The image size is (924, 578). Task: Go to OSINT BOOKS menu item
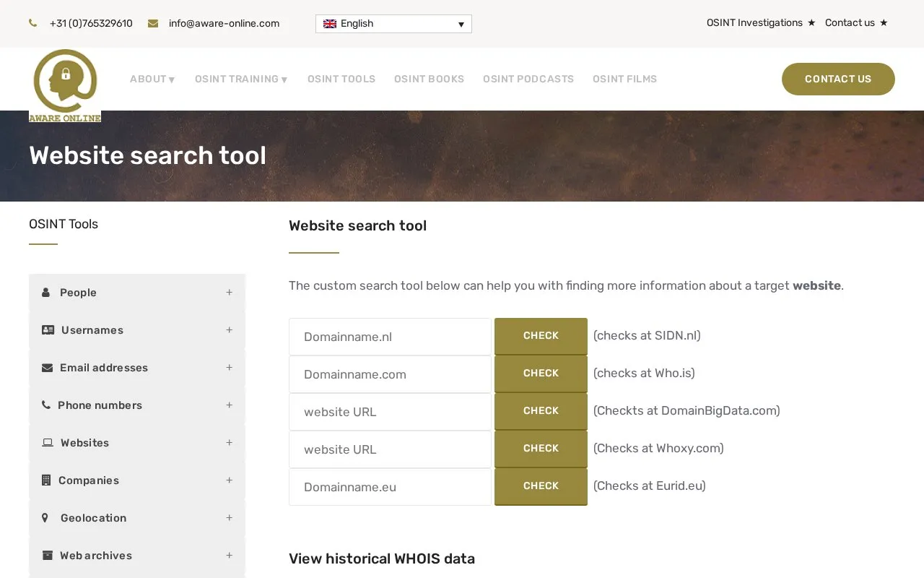(x=429, y=79)
